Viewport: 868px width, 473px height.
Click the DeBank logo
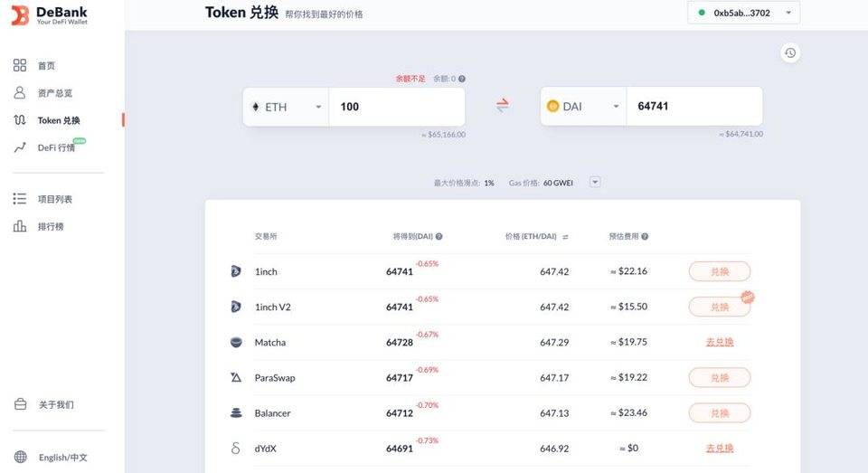click(50, 15)
